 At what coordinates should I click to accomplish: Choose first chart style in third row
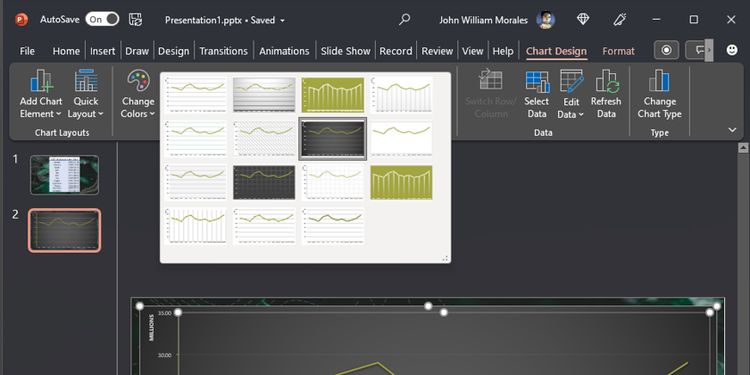click(x=196, y=182)
